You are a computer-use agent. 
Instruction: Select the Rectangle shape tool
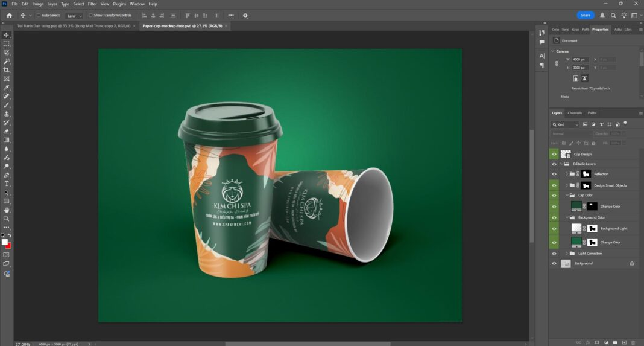click(x=6, y=202)
